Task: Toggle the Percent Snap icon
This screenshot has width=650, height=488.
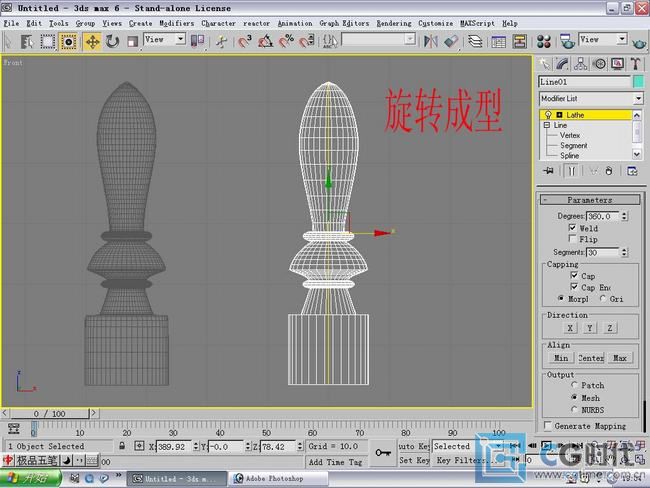Action: (286, 41)
